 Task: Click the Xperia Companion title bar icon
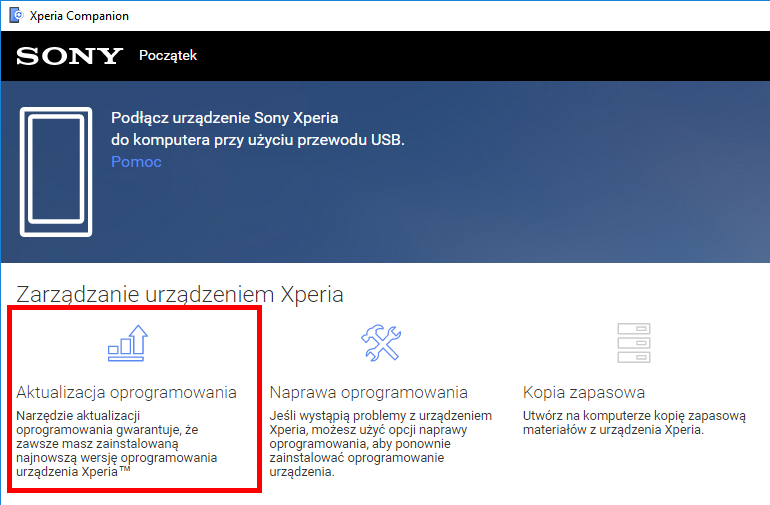click(16, 15)
